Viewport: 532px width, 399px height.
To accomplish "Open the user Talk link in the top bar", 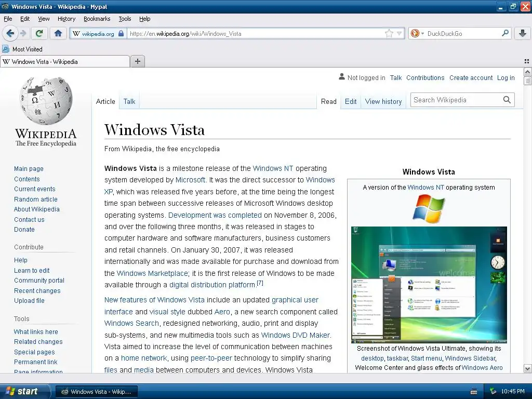I will (x=395, y=78).
